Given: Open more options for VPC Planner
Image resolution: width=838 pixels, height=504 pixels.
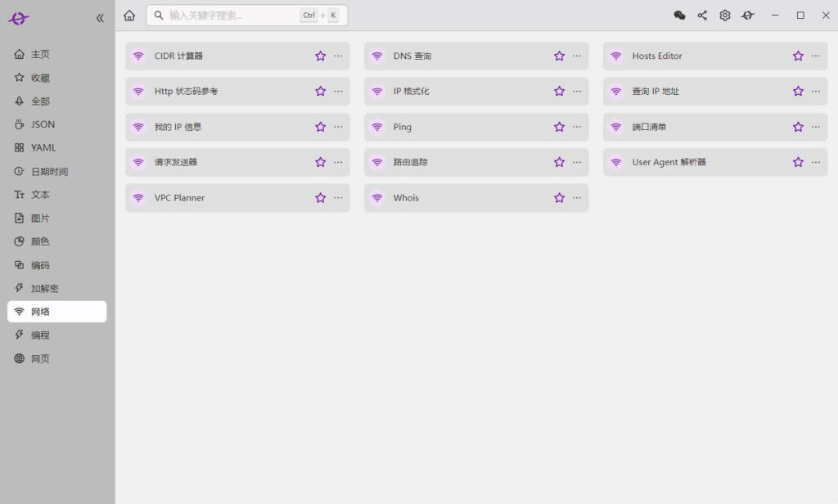Looking at the screenshot, I should pos(338,198).
